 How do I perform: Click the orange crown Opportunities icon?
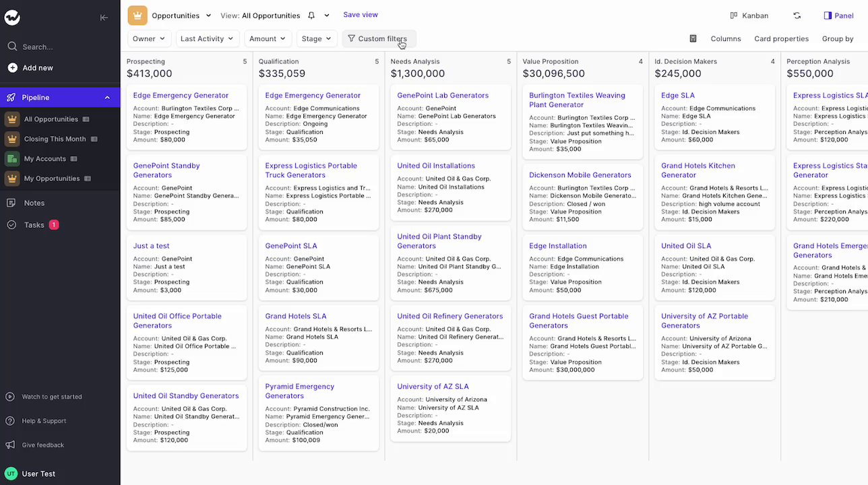click(x=137, y=15)
